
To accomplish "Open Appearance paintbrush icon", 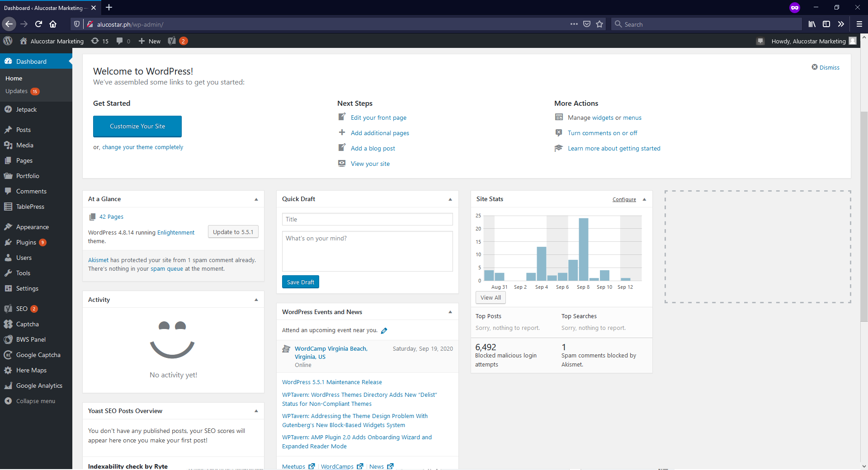I will [8, 227].
